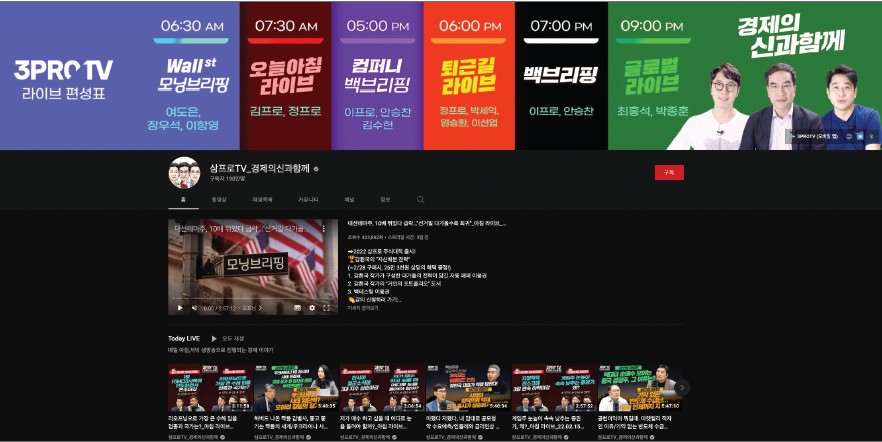
Task: Open the three-dot menu on the featured video
Action: pos(323,229)
